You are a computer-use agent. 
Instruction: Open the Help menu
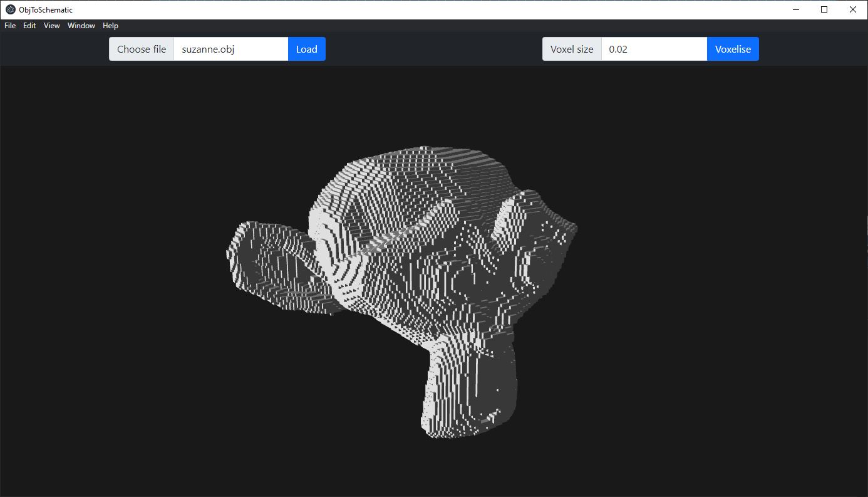tap(110, 26)
